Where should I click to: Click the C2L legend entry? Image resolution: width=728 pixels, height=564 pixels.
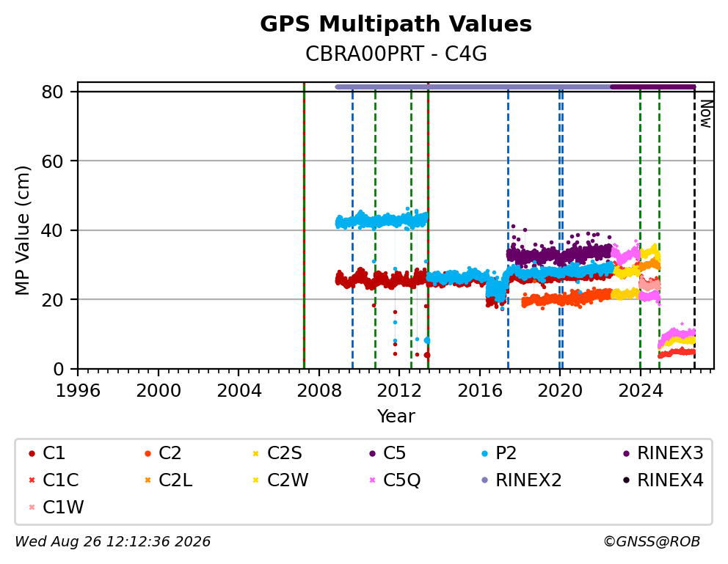(169, 480)
